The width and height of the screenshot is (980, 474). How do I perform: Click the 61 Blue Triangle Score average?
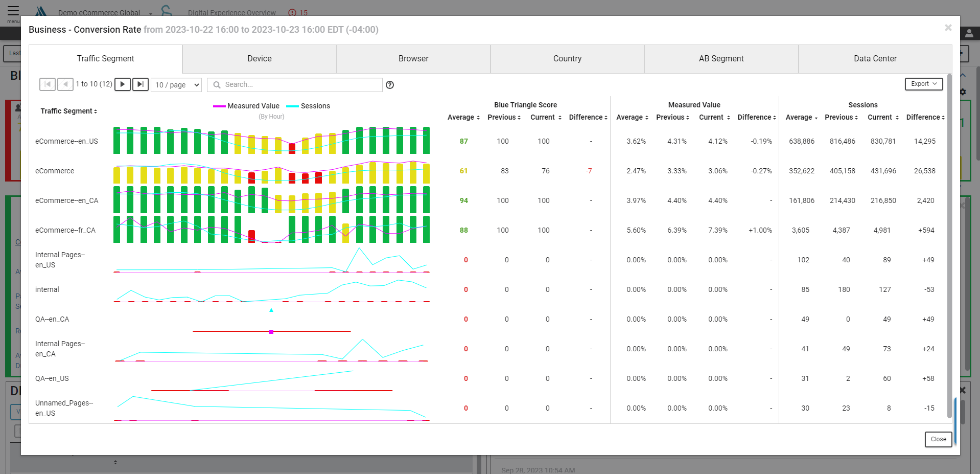tap(463, 171)
